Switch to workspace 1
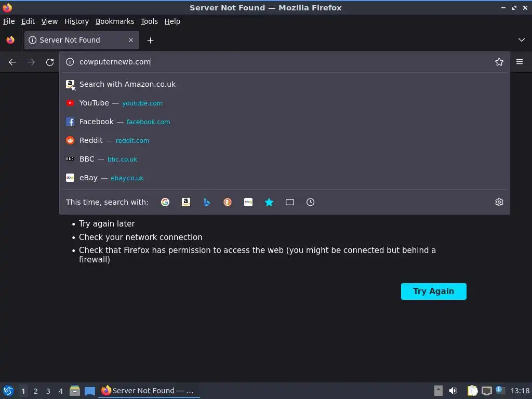 tap(23, 391)
